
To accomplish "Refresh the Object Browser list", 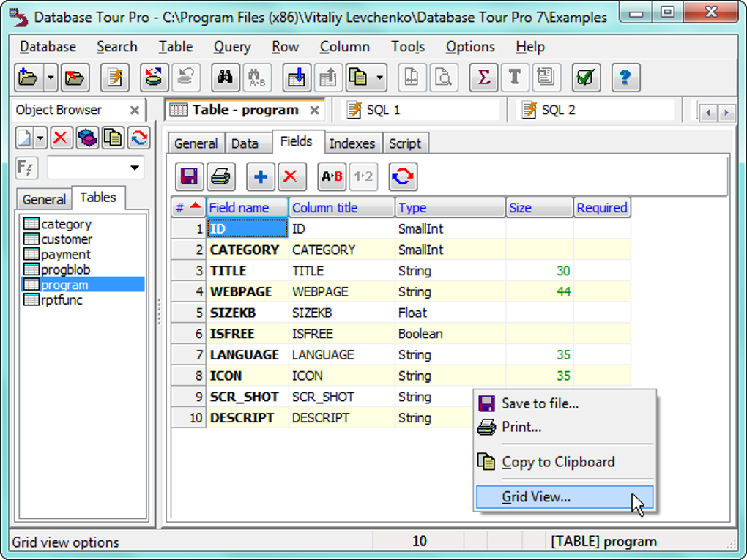I will click(x=138, y=138).
